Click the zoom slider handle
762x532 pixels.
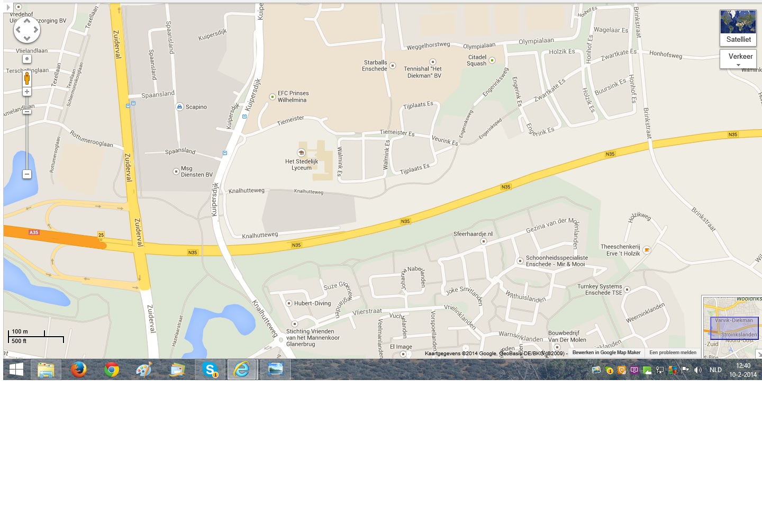pos(27,112)
